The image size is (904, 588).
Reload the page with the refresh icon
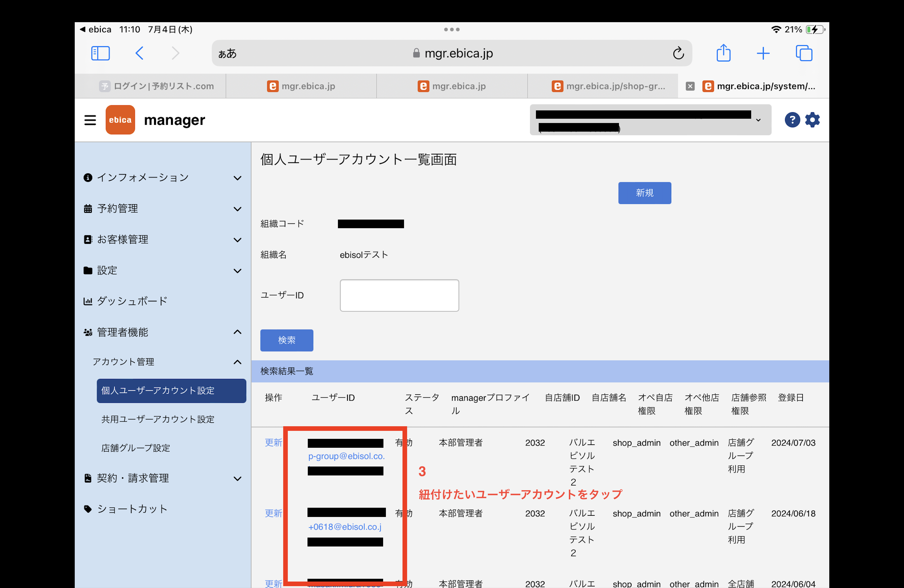(678, 53)
